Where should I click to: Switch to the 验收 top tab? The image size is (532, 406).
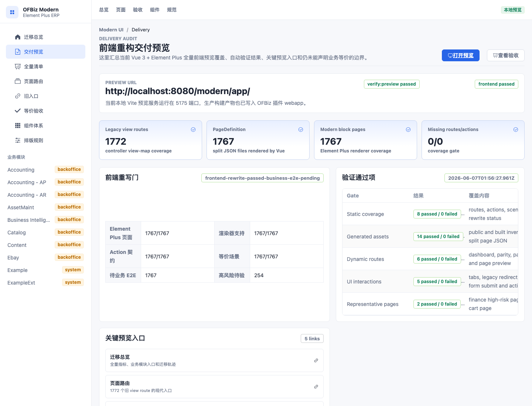(138, 10)
